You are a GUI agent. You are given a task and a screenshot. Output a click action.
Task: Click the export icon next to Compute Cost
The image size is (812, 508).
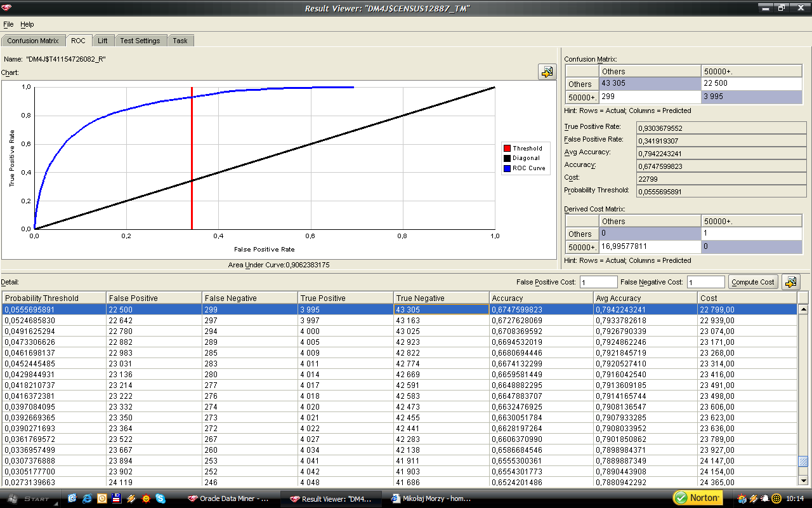790,282
